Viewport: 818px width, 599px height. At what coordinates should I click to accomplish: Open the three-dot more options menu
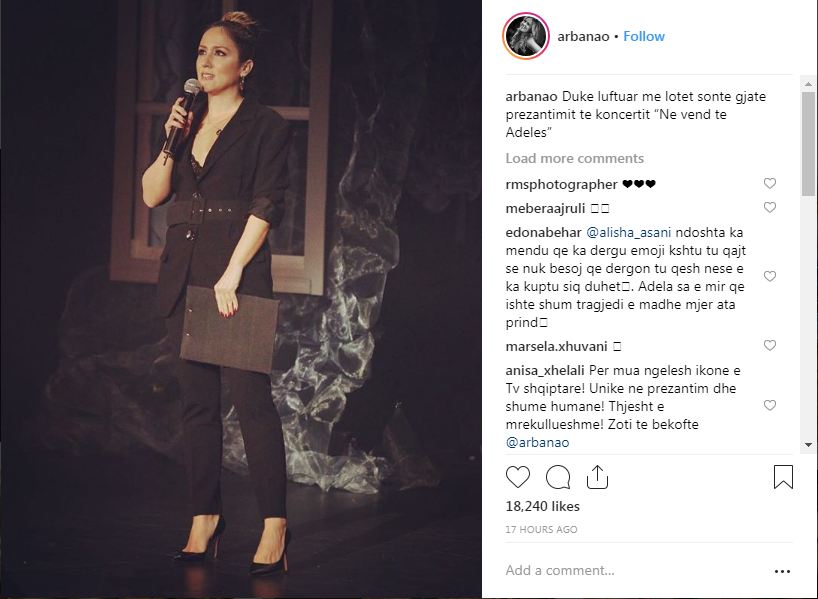(x=782, y=571)
